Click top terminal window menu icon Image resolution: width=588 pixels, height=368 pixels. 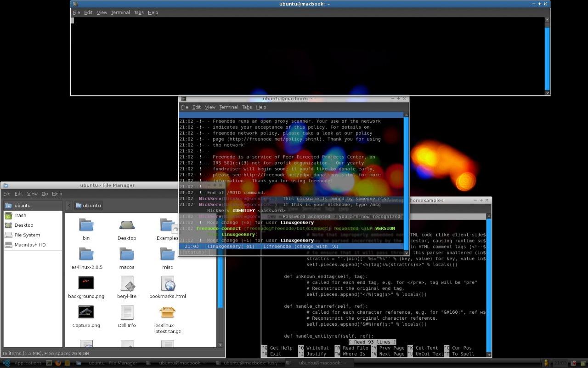click(75, 4)
